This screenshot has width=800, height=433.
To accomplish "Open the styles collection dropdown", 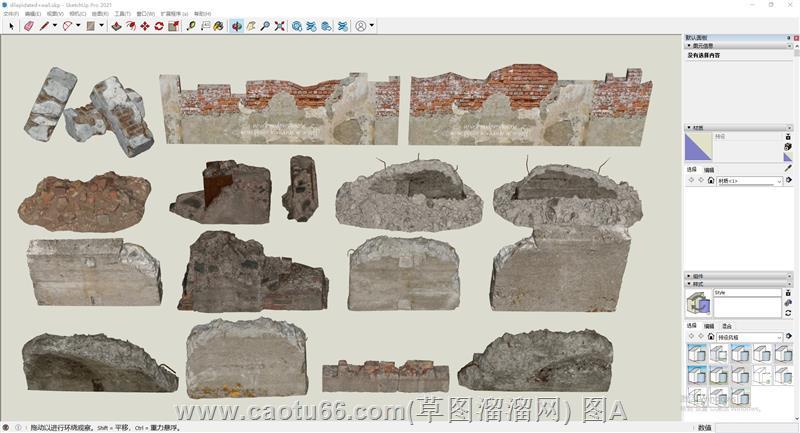I will (749, 337).
